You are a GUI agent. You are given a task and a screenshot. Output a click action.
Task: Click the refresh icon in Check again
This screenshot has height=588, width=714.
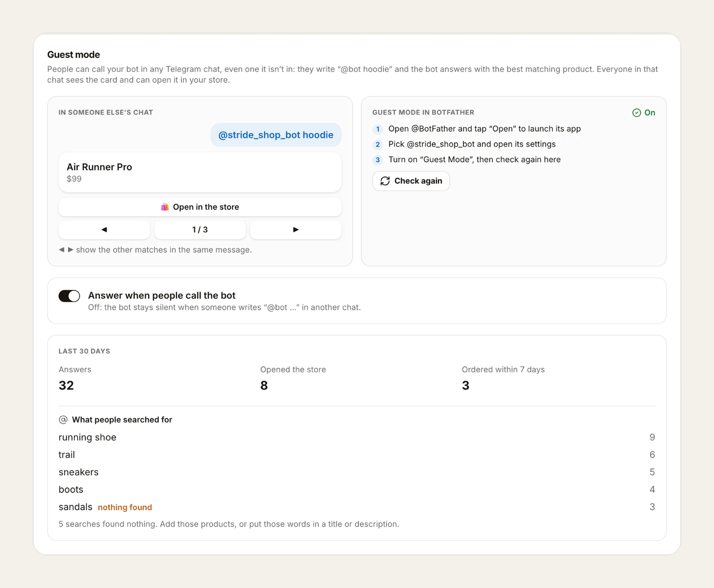click(x=385, y=181)
